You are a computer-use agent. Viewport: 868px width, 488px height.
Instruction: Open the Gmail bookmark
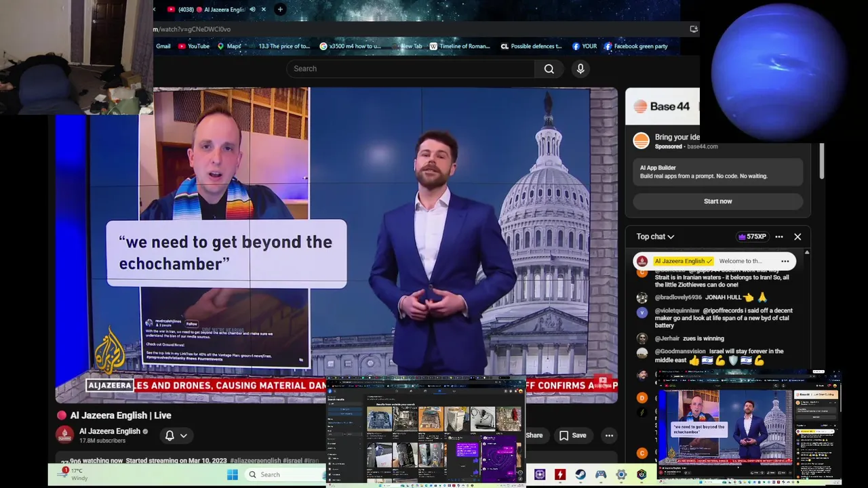(163, 46)
